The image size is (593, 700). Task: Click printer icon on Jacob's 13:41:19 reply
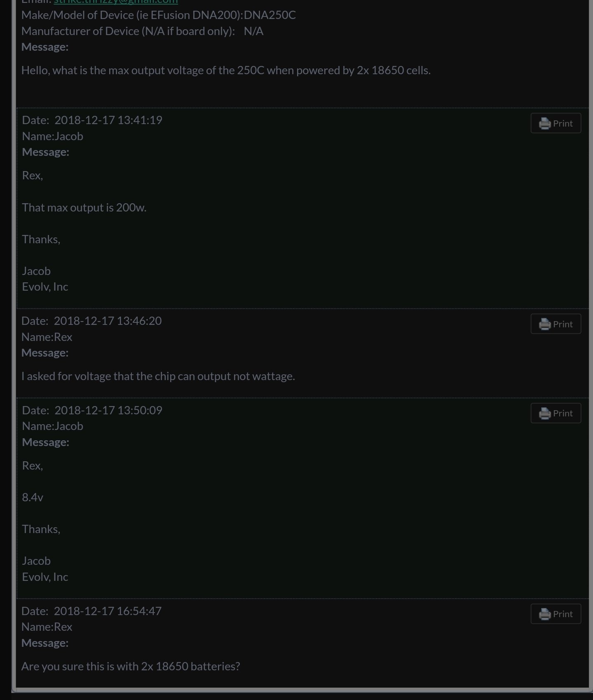tap(544, 123)
